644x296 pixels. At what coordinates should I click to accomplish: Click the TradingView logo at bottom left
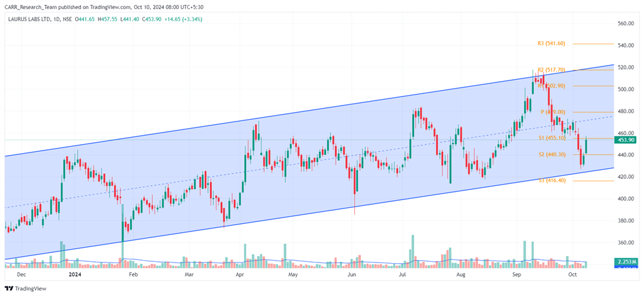[26, 289]
